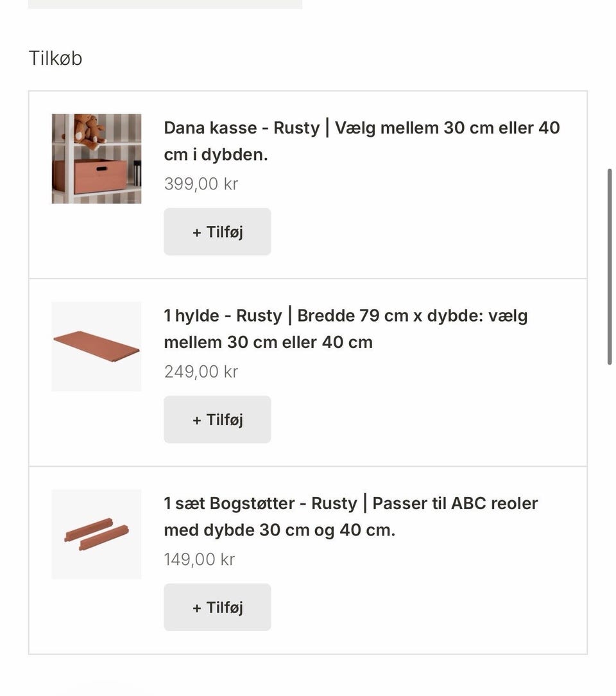This screenshot has height=696, width=616.
Task: Add the 1 hylde Rusty shelf
Action: click(x=218, y=419)
